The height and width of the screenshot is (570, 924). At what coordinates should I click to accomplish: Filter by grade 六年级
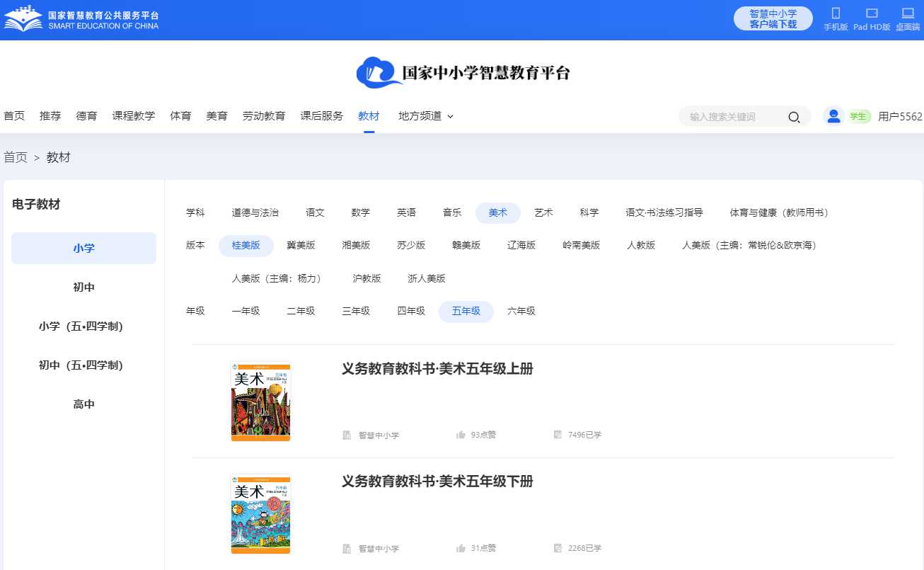(522, 311)
